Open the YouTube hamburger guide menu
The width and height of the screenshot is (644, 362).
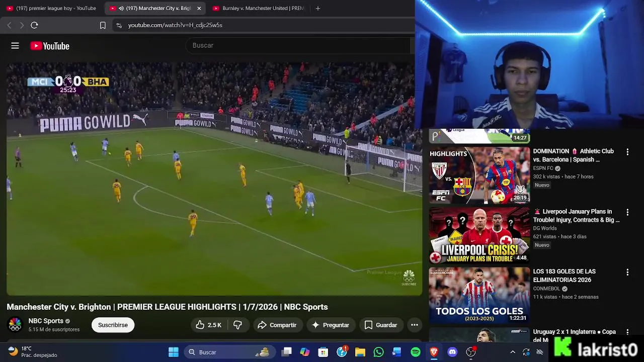[15, 46]
